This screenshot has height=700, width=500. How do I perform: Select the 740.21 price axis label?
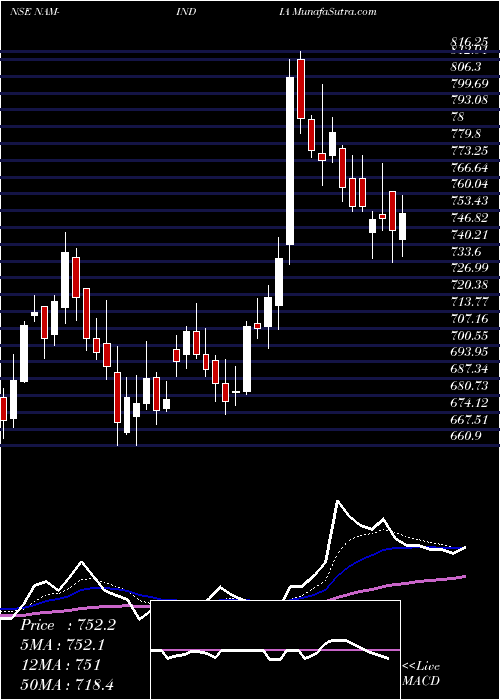(470, 234)
